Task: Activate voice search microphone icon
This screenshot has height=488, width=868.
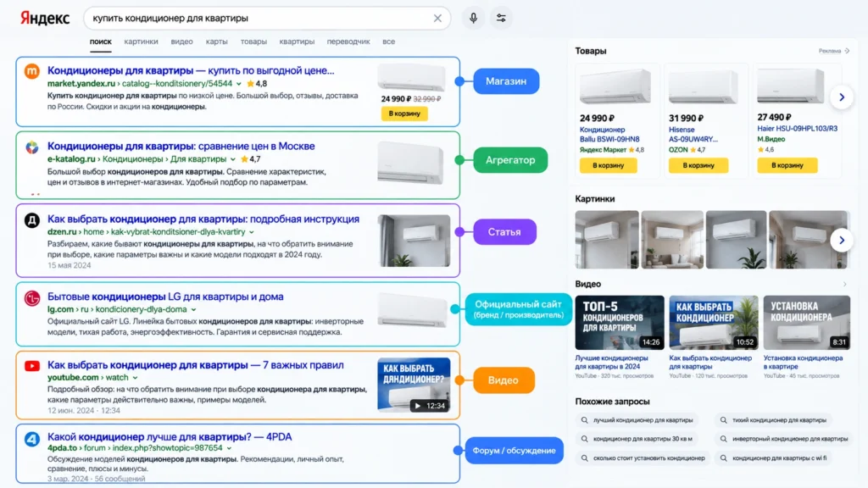Action: click(x=473, y=19)
